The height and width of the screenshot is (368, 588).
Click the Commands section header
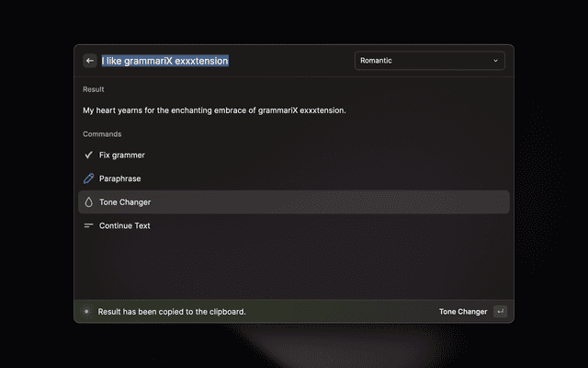click(x=102, y=134)
